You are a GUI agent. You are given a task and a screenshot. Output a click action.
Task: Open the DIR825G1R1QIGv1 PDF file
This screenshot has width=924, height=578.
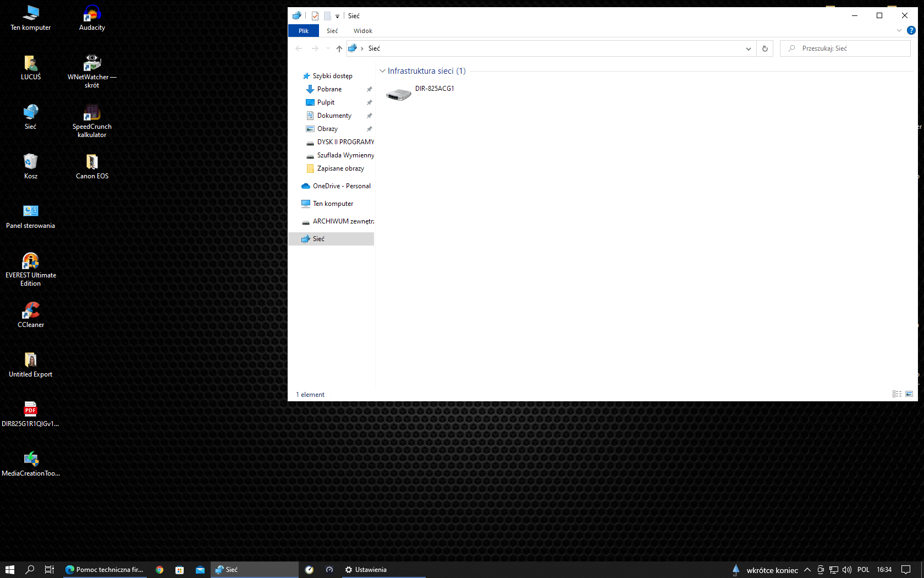pyautogui.click(x=31, y=414)
